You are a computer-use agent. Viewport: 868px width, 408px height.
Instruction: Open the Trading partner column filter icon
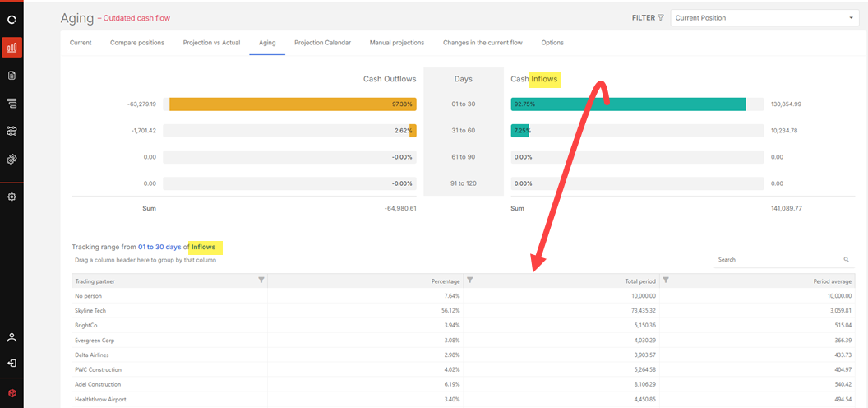pyautogui.click(x=261, y=280)
